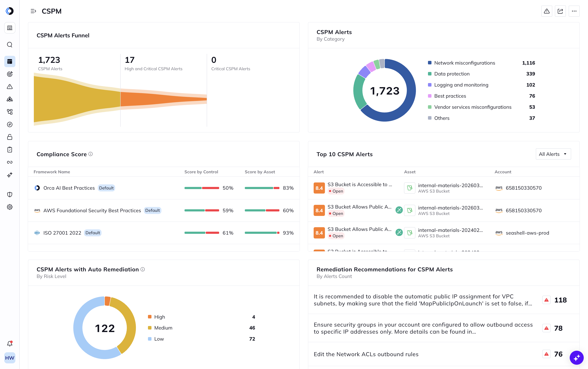The width and height of the screenshot is (588, 369).
Task: Click the Logging and monitoring legend swatch
Action: point(430,85)
